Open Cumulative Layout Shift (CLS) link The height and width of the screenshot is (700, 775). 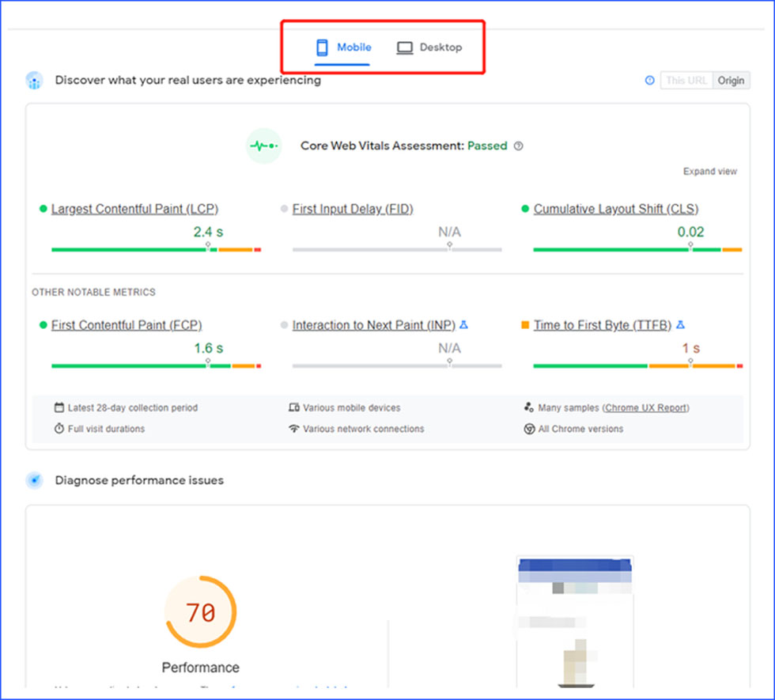(615, 209)
